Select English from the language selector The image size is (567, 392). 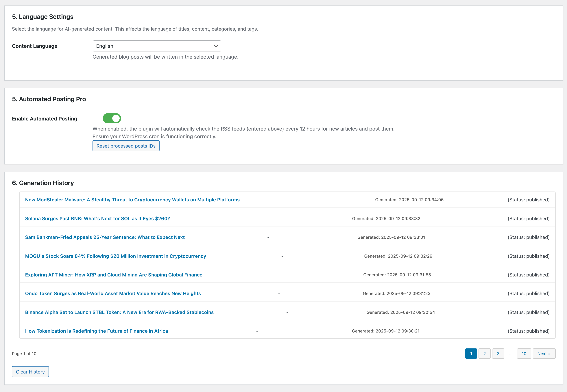point(157,46)
